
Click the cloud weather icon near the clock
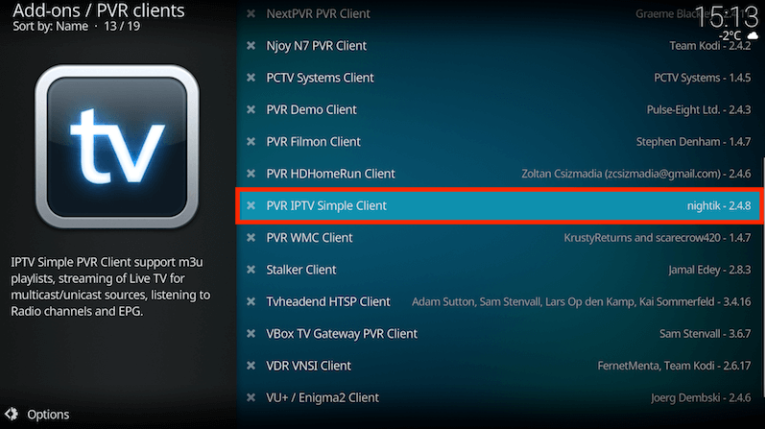tap(753, 36)
